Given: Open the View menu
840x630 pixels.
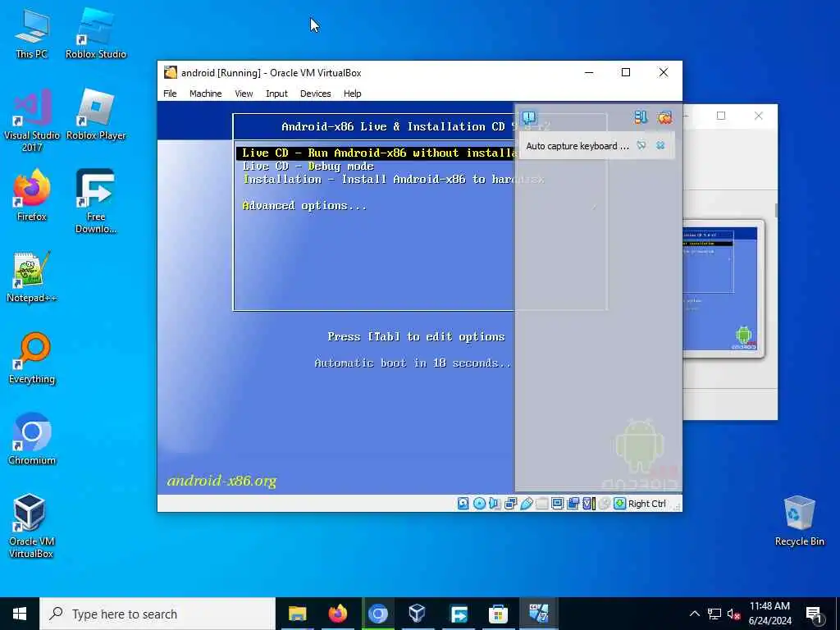Looking at the screenshot, I should [x=244, y=94].
